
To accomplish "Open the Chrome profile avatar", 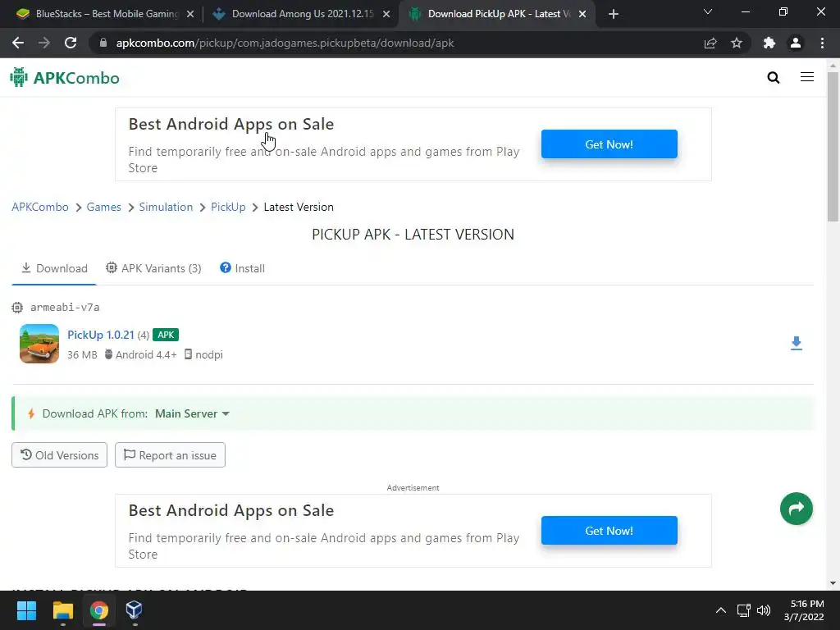I will 796,43.
